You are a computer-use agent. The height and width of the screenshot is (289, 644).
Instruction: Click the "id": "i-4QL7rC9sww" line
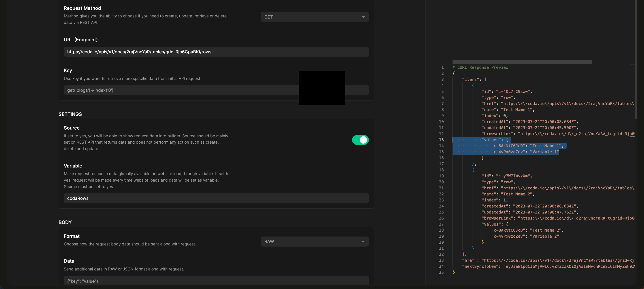(507, 92)
